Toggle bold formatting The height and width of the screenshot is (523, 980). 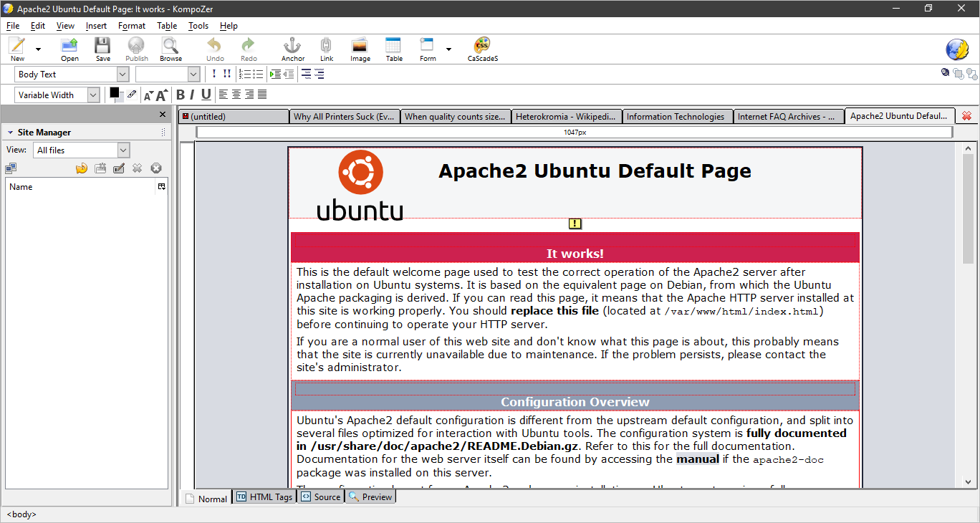coord(181,95)
